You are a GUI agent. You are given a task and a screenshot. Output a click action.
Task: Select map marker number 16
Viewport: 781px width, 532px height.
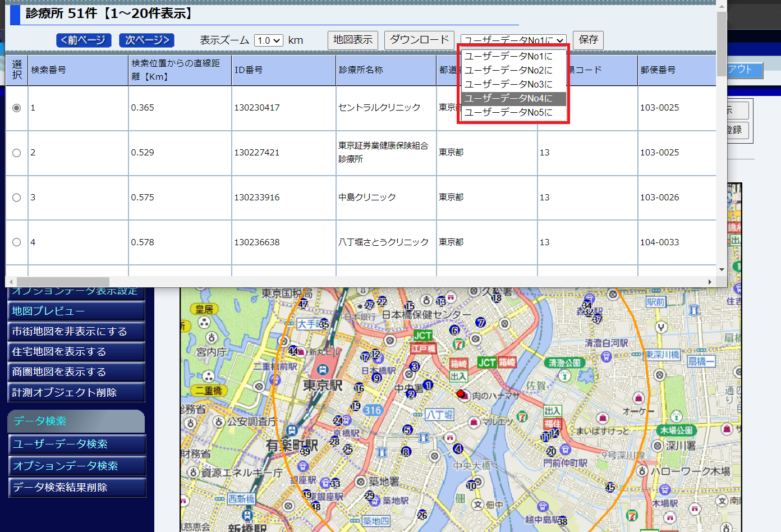point(359,388)
